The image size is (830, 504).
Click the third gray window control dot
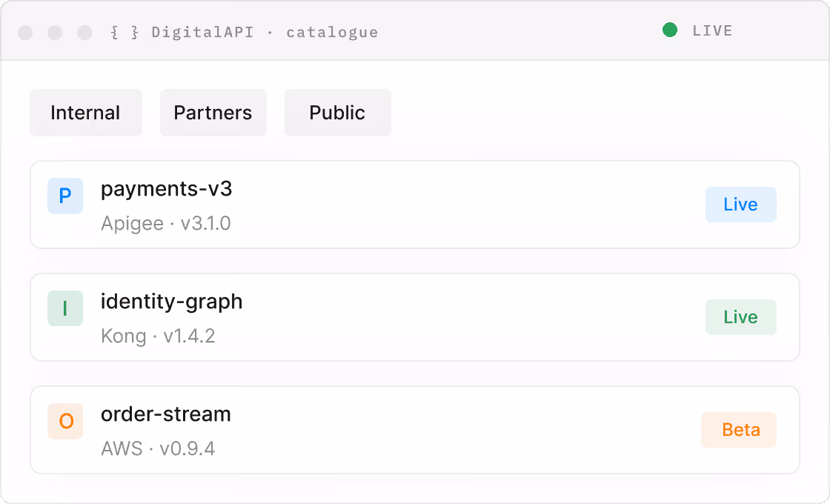(x=84, y=33)
